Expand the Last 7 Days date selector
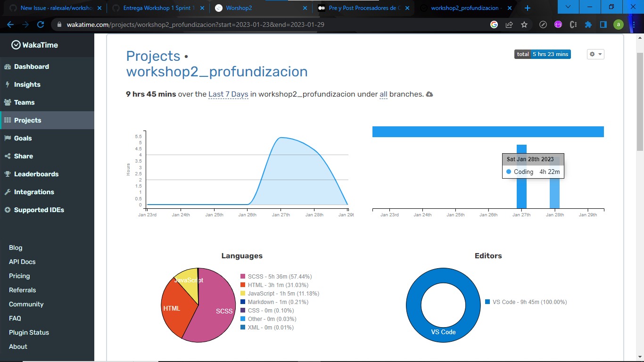This screenshot has width=644, height=362. pyautogui.click(x=228, y=94)
